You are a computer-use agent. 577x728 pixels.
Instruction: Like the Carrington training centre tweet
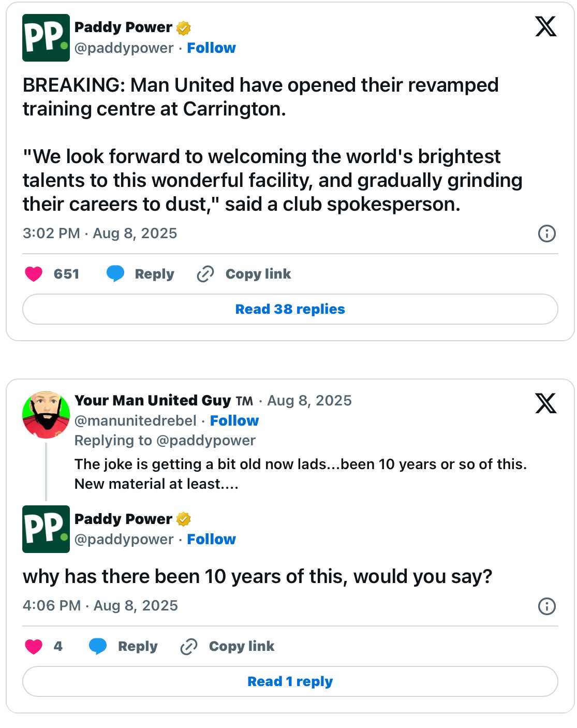[34, 274]
